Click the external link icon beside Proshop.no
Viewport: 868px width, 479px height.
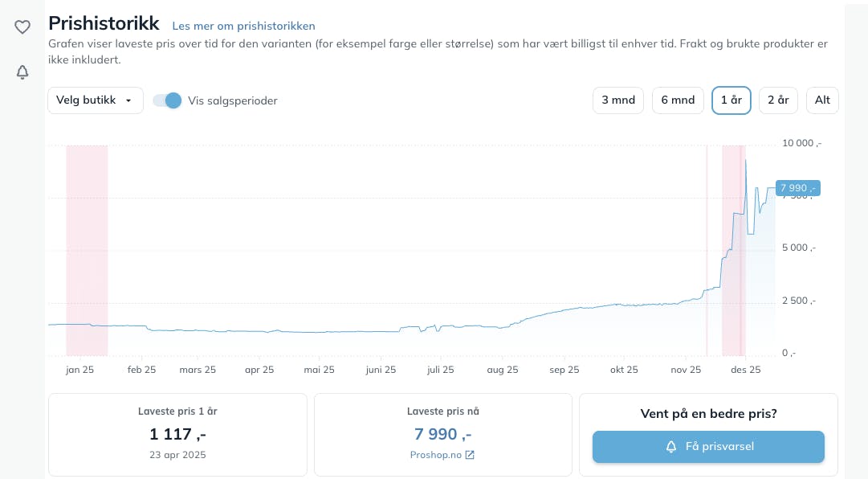tap(470, 455)
